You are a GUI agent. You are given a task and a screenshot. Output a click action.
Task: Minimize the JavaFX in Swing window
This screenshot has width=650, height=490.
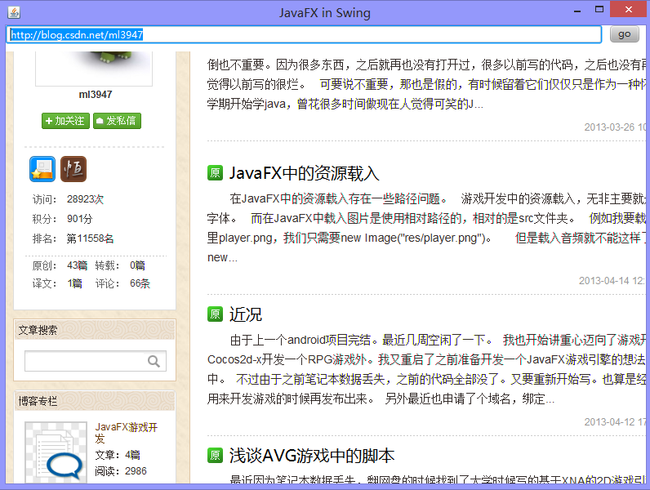pyautogui.click(x=577, y=10)
